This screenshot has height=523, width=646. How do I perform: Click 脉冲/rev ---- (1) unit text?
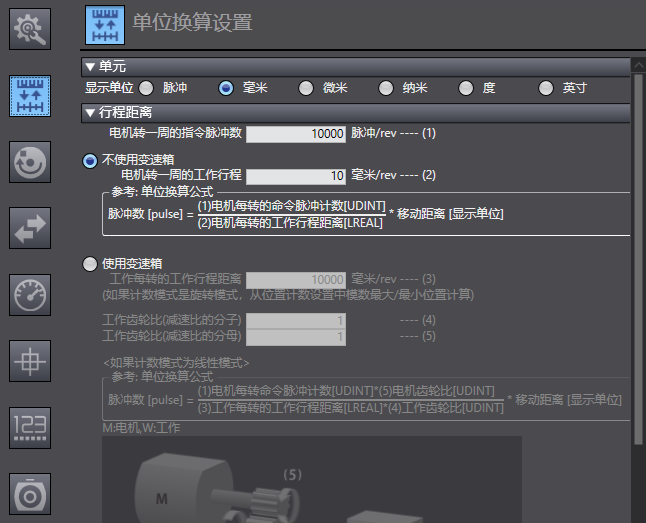coord(393,133)
